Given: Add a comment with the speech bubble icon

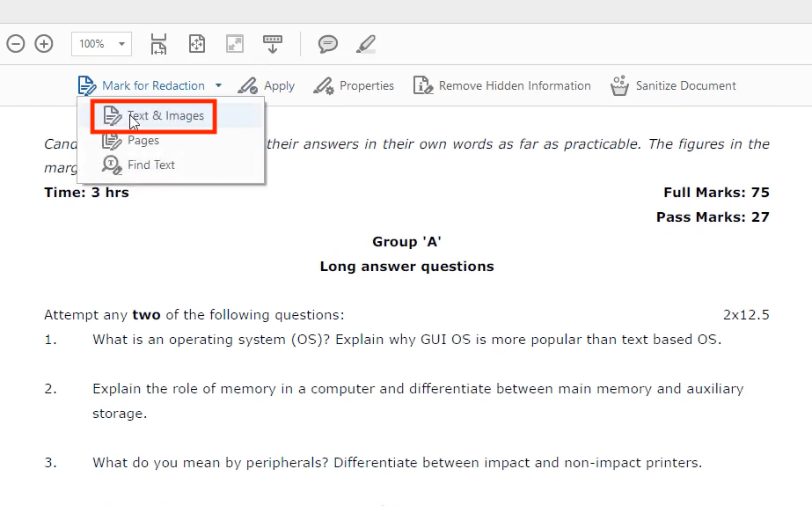Looking at the screenshot, I should click(x=328, y=43).
